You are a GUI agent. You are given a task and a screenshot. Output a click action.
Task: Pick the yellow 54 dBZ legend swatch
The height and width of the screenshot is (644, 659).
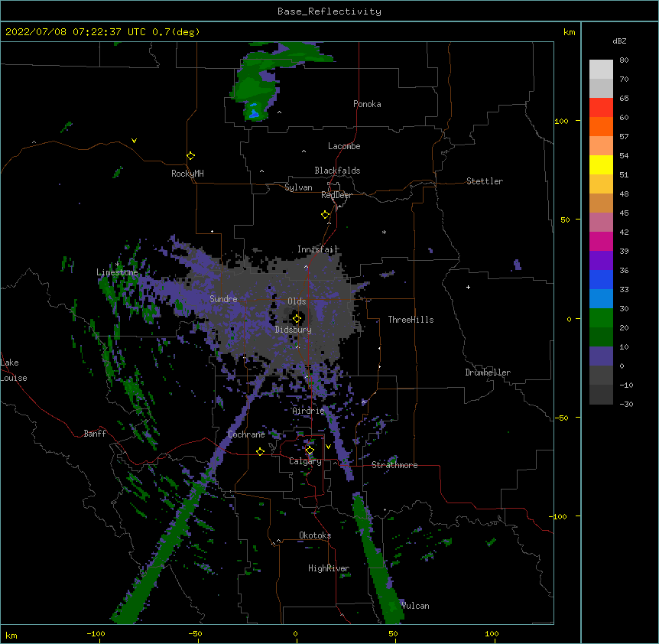[x=601, y=164]
